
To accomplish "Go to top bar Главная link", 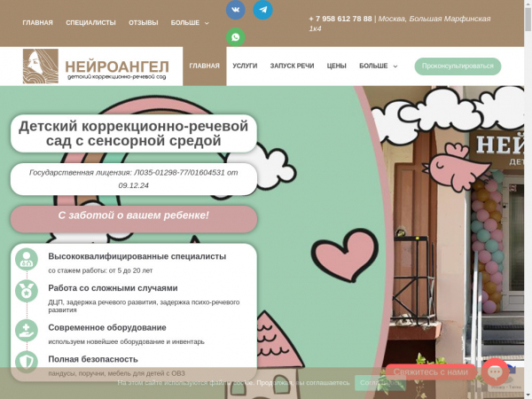I will pos(37,23).
